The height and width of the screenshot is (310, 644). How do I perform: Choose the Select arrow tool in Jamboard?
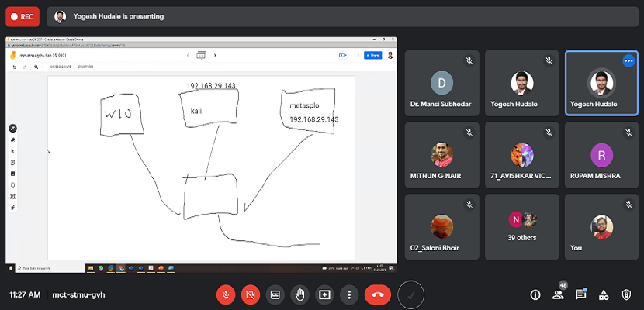tap(12, 151)
